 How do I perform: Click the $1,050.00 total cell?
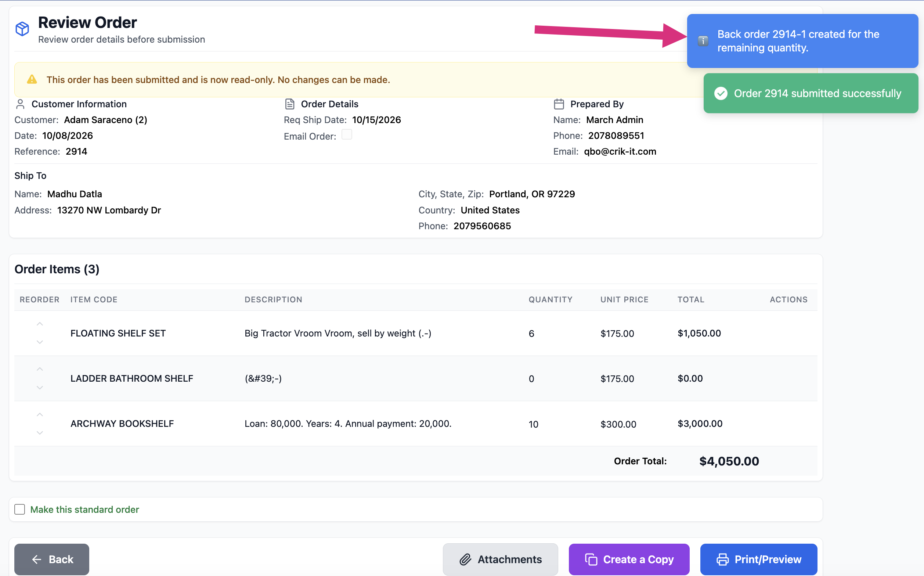click(x=699, y=333)
